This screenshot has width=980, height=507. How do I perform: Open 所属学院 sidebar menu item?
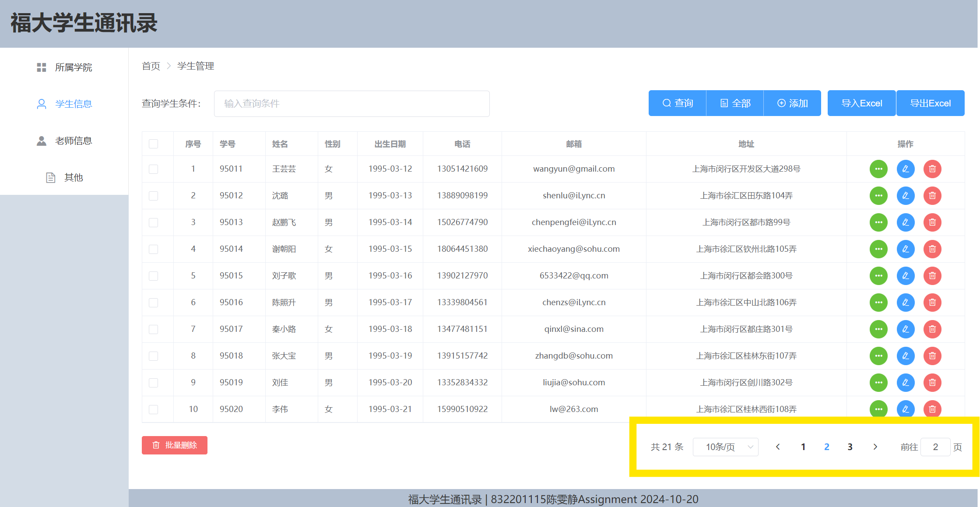pyautogui.click(x=65, y=67)
